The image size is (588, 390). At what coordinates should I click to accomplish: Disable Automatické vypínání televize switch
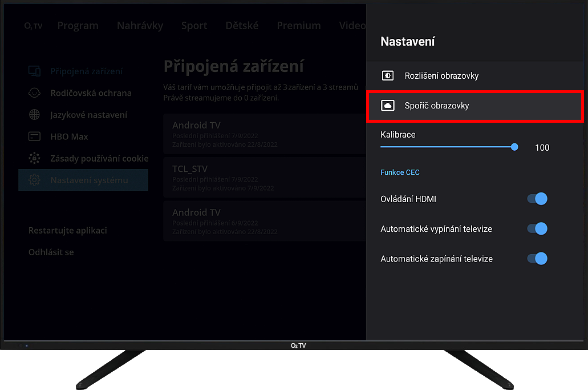point(537,229)
